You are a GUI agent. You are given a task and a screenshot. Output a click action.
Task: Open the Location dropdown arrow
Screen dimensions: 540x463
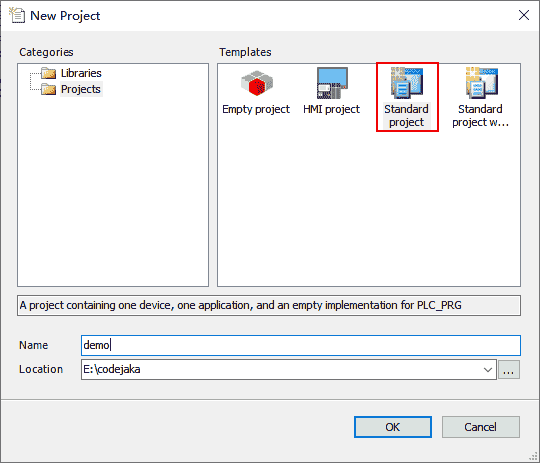click(488, 370)
